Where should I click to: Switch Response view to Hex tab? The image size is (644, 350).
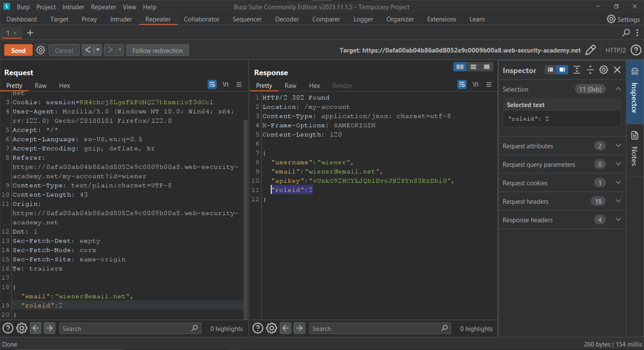point(314,86)
